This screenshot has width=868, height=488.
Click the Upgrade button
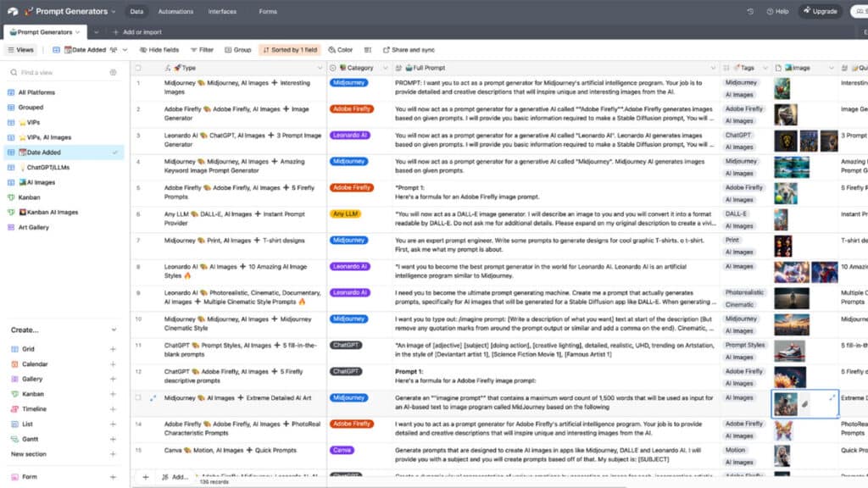820,11
